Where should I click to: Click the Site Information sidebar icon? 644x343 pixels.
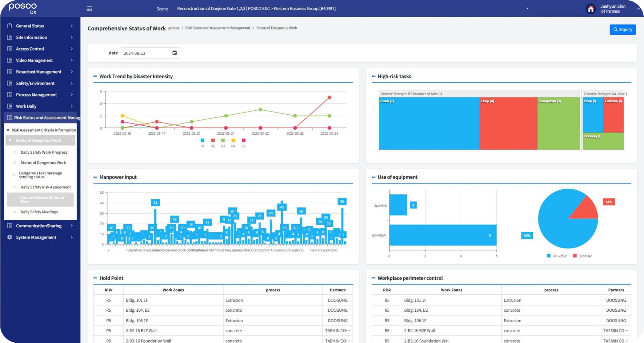coord(10,37)
